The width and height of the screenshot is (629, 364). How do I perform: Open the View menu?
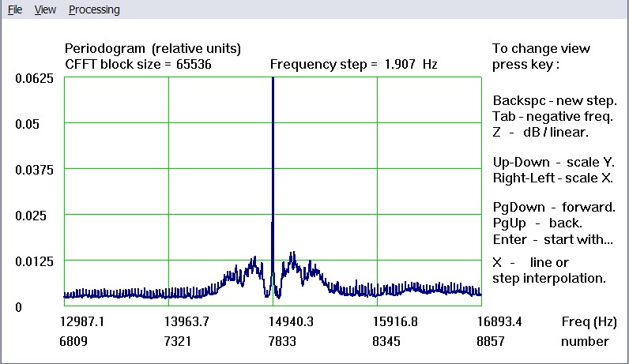pyautogui.click(x=46, y=10)
